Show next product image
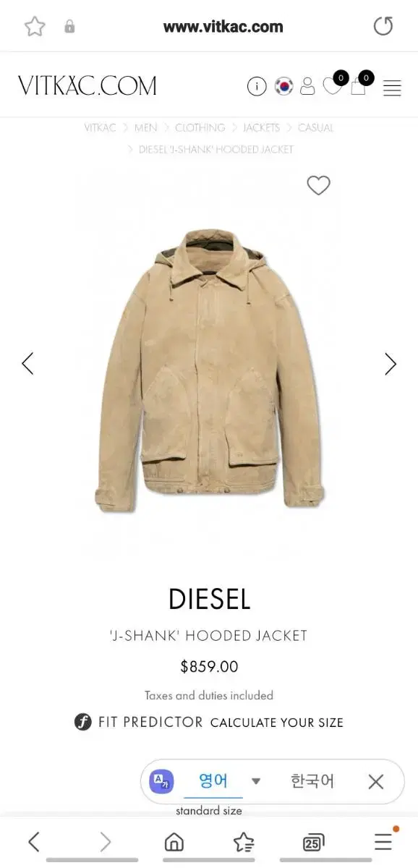The height and width of the screenshot is (868, 418). coord(391,364)
